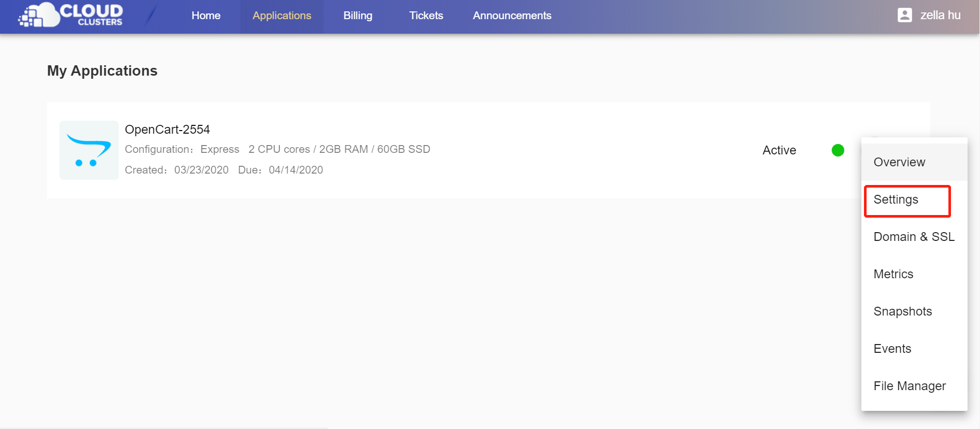Click the Active status label
This screenshot has height=429, width=980.
pos(779,150)
